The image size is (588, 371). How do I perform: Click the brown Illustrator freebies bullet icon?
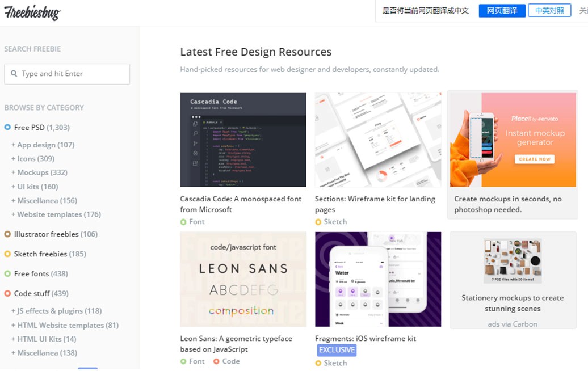coord(7,234)
